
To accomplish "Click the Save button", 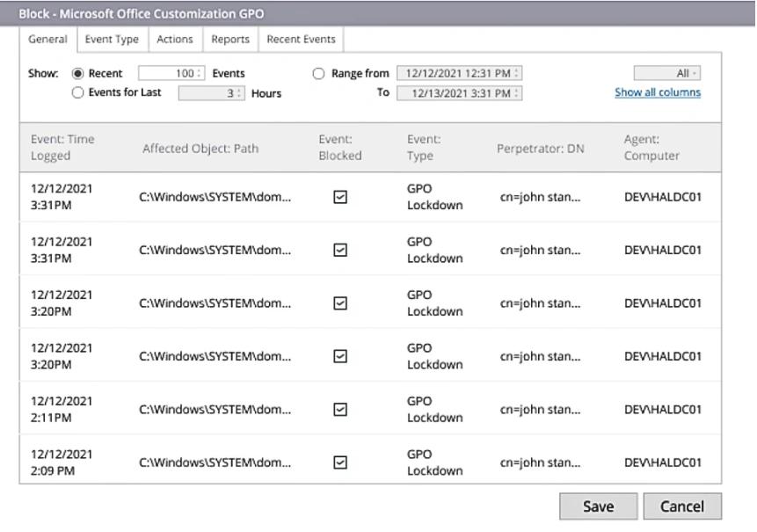I will tap(598, 506).
